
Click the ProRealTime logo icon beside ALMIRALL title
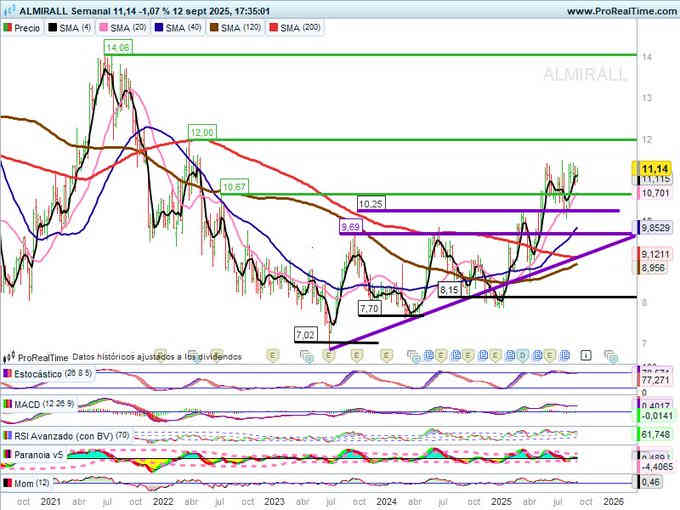9,10
